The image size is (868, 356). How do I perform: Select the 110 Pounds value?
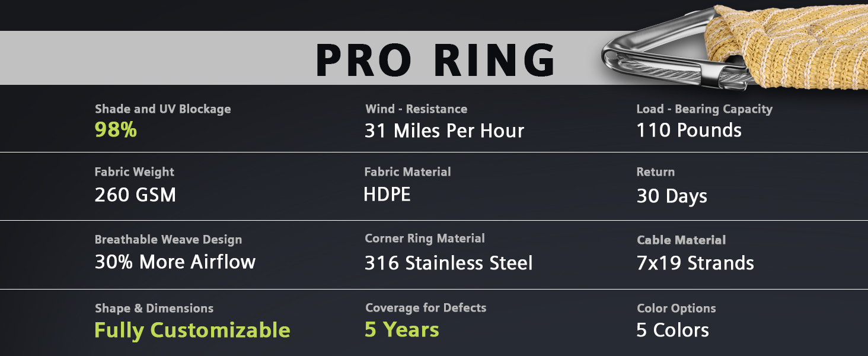click(x=689, y=131)
